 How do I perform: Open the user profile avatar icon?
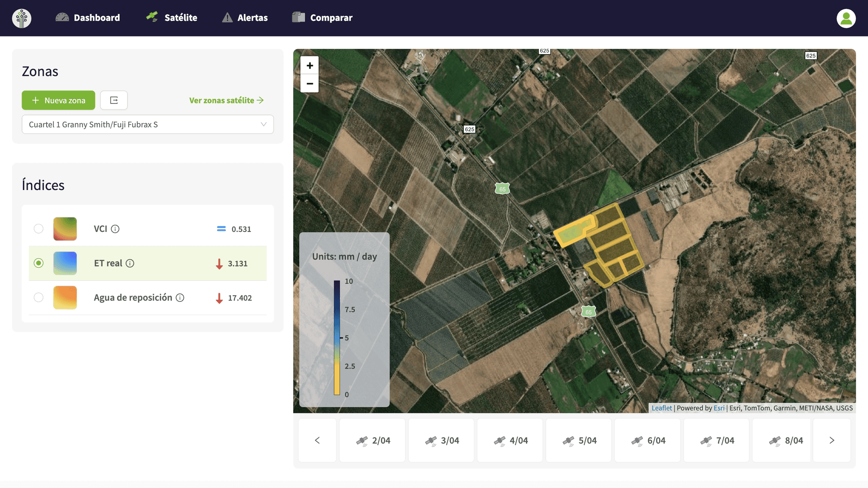coord(846,18)
